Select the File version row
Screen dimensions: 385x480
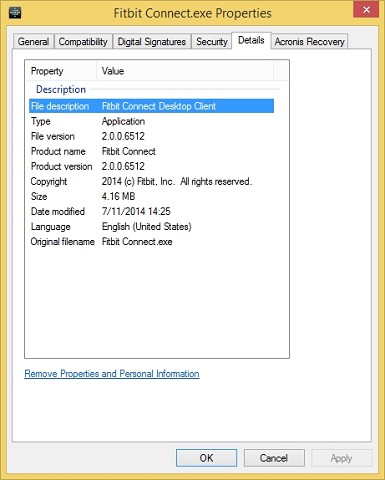[x=151, y=136]
